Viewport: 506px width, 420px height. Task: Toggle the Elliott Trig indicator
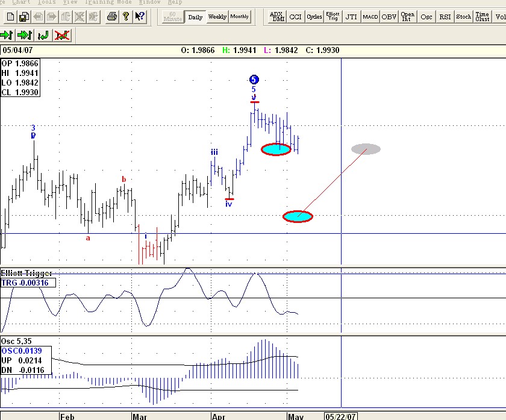[333, 17]
